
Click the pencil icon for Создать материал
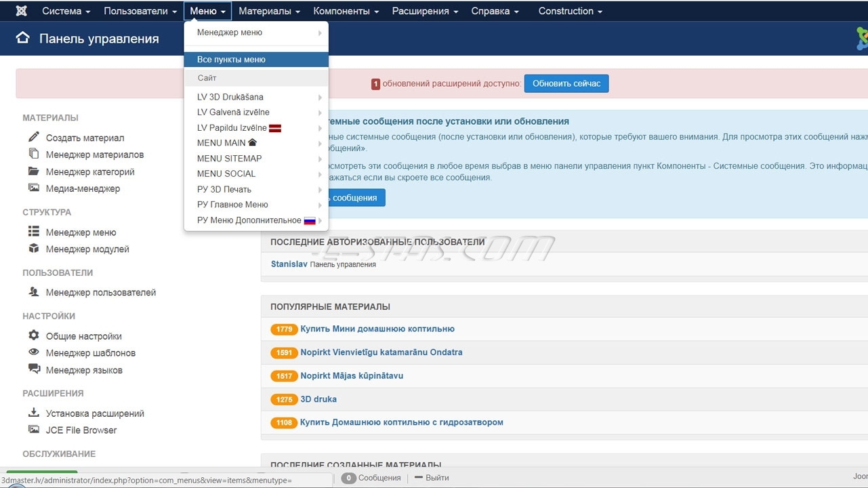(x=34, y=137)
